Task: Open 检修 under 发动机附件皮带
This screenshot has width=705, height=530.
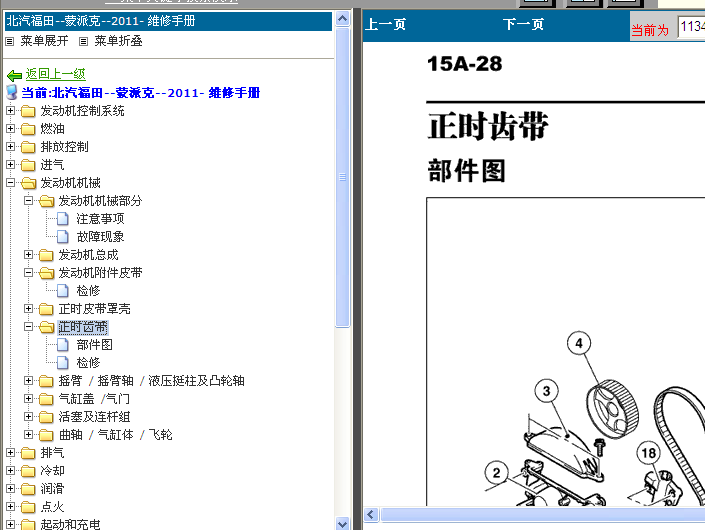Action: coord(88,291)
